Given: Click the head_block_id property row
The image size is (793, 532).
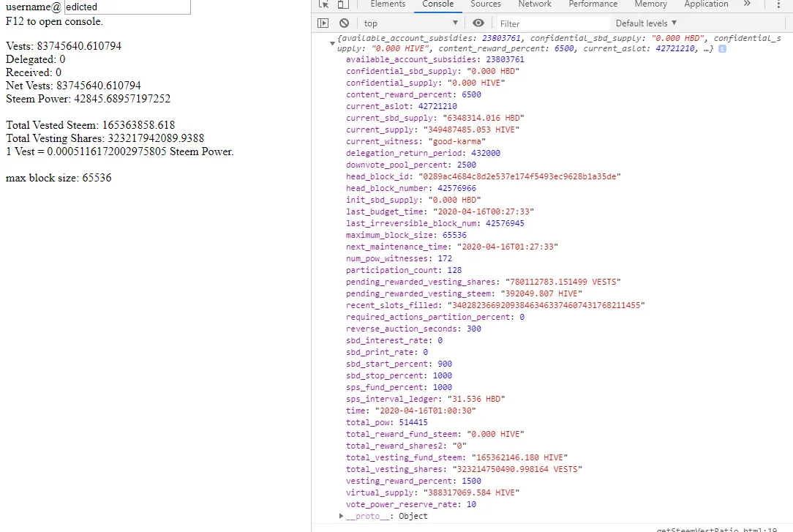Looking at the screenshot, I should [483, 176].
